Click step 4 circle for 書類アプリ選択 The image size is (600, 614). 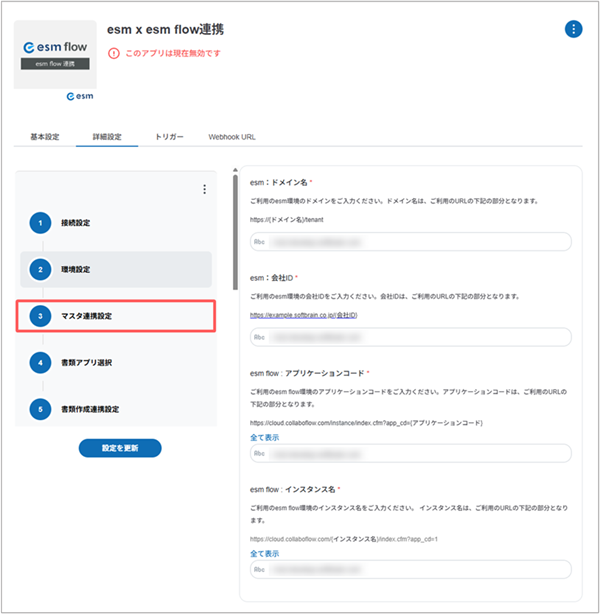coord(40,363)
